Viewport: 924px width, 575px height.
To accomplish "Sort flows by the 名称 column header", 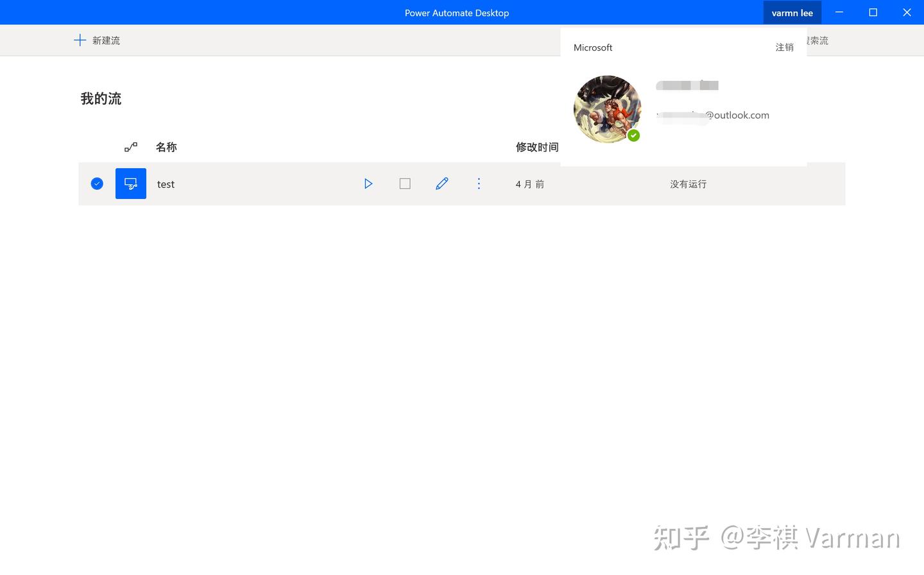I will pos(166,146).
